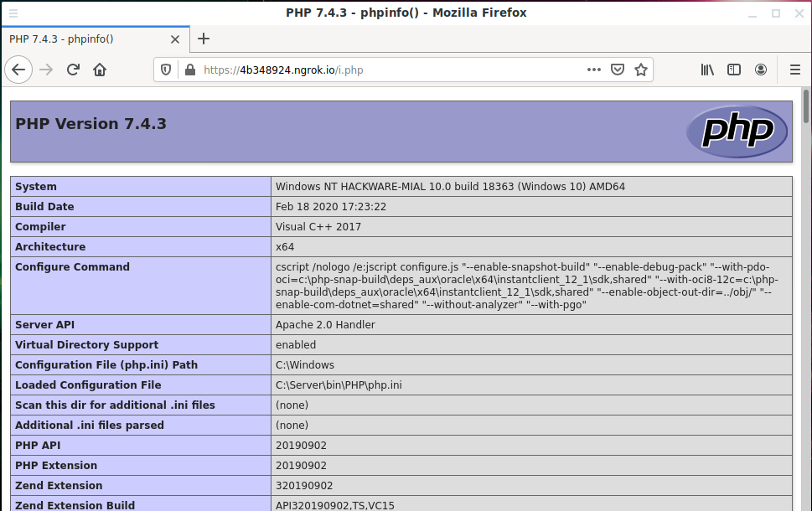Click 'Additional .ini files parsed' label

(x=89, y=425)
